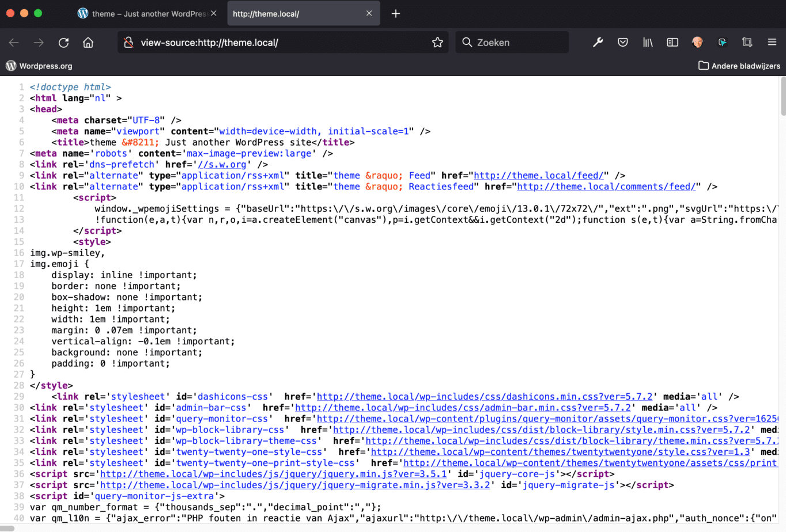Click the 'window._wpemojiSettings' line

pos(436,208)
